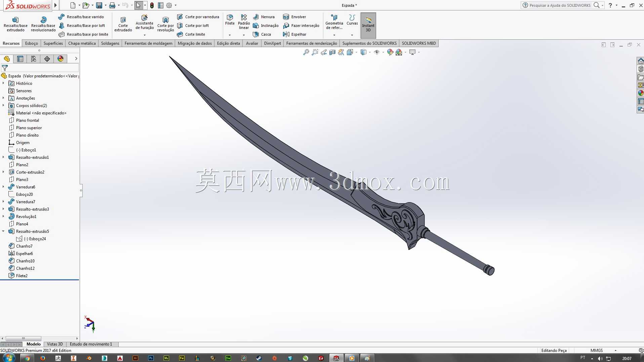Screen dimensions: 644x362
Task: Open ConfigurationManager tab icon
Action: tap(34, 59)
